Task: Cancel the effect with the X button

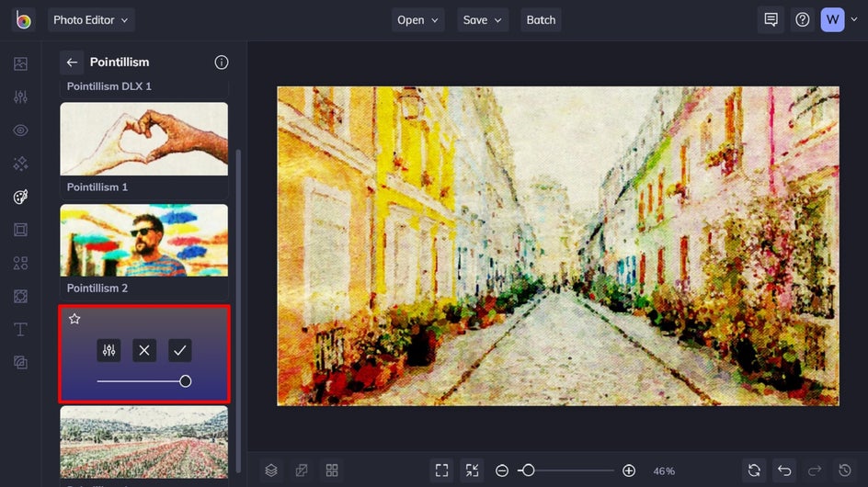Action: tap(144, 350)
